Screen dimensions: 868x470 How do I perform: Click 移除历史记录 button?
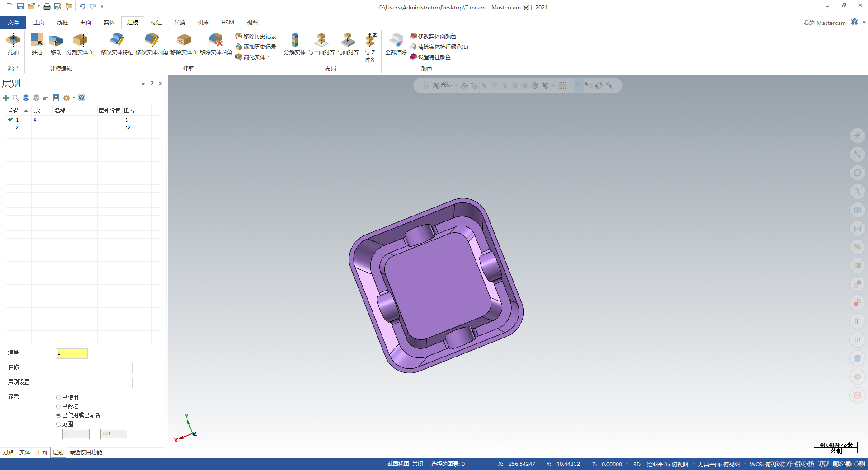tap(256, 36)
